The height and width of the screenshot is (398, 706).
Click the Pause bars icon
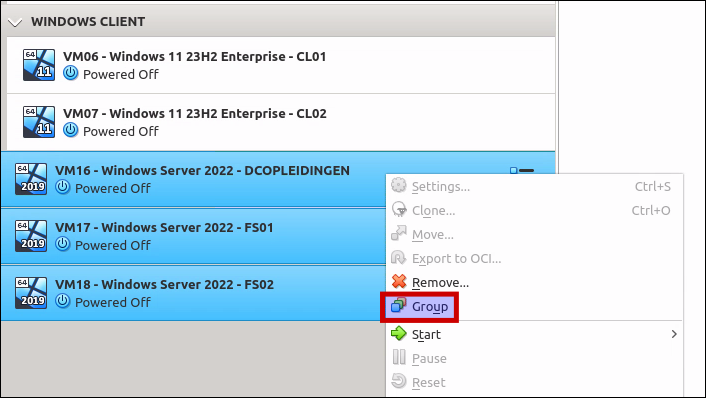coord(398,357)
